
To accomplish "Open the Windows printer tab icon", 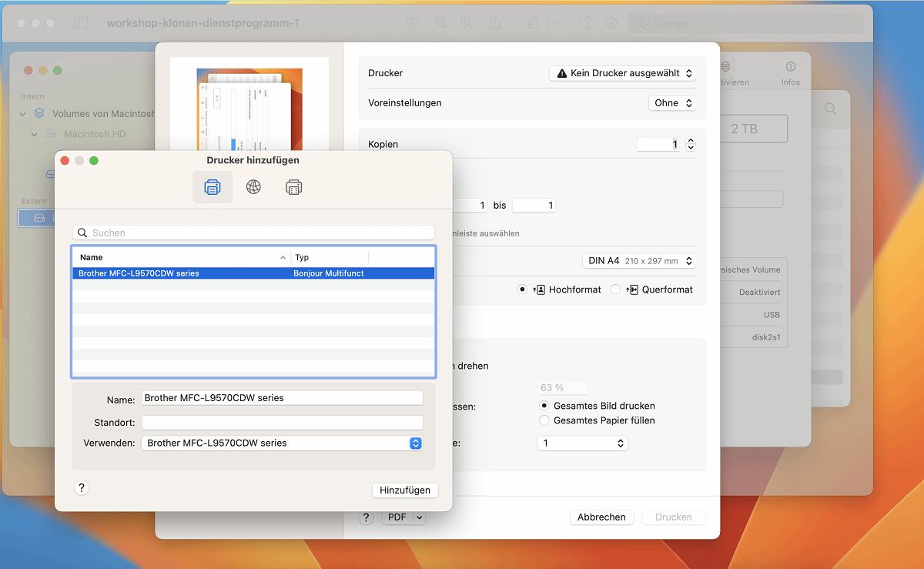I will tap(293, 187).
